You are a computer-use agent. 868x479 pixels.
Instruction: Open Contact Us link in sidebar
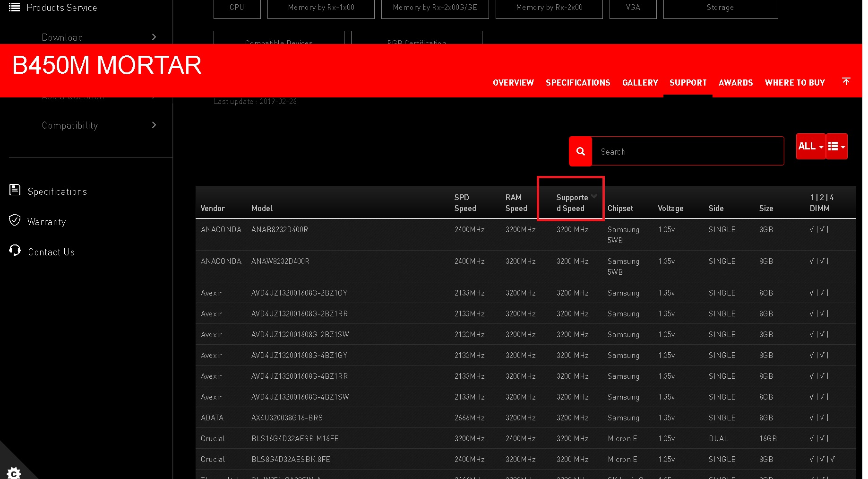pyautogui.click(x=51, y=252)
